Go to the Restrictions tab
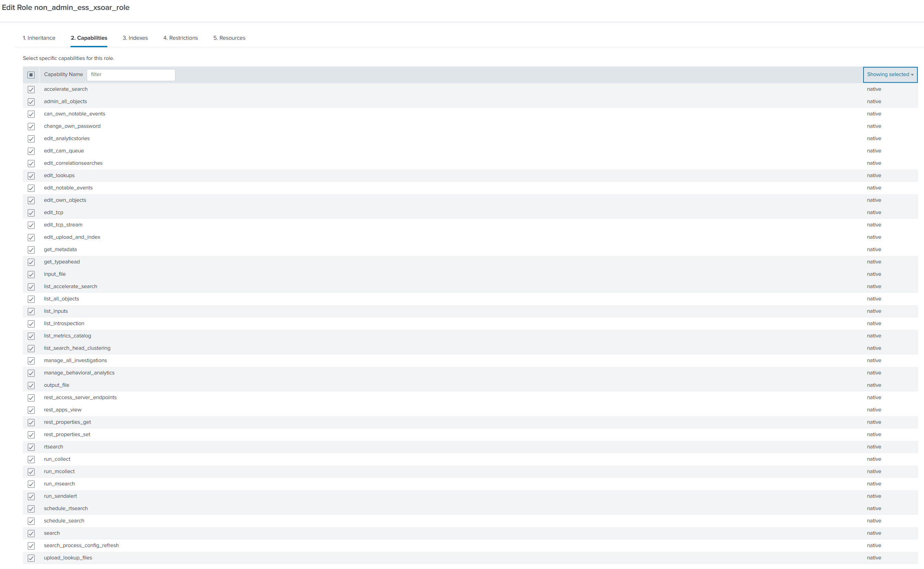 coord(180,38)
